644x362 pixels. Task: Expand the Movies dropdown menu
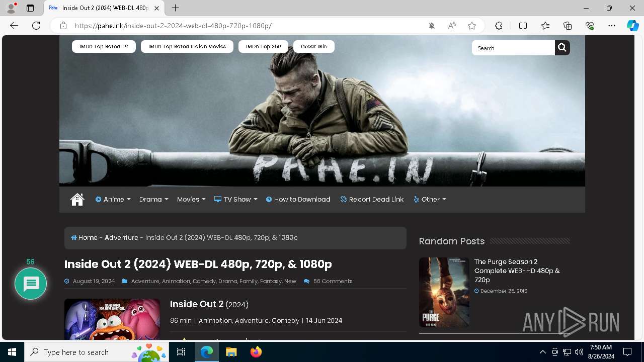tap(191, 200)
